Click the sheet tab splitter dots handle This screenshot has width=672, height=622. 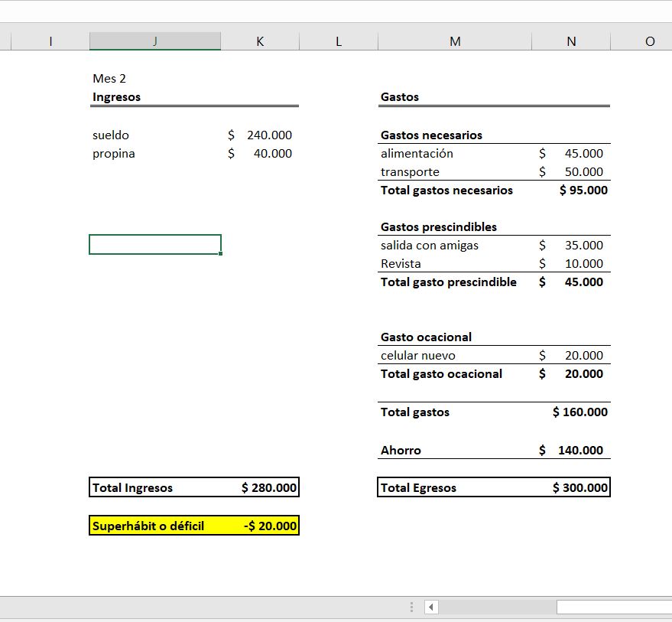[411, 607]
